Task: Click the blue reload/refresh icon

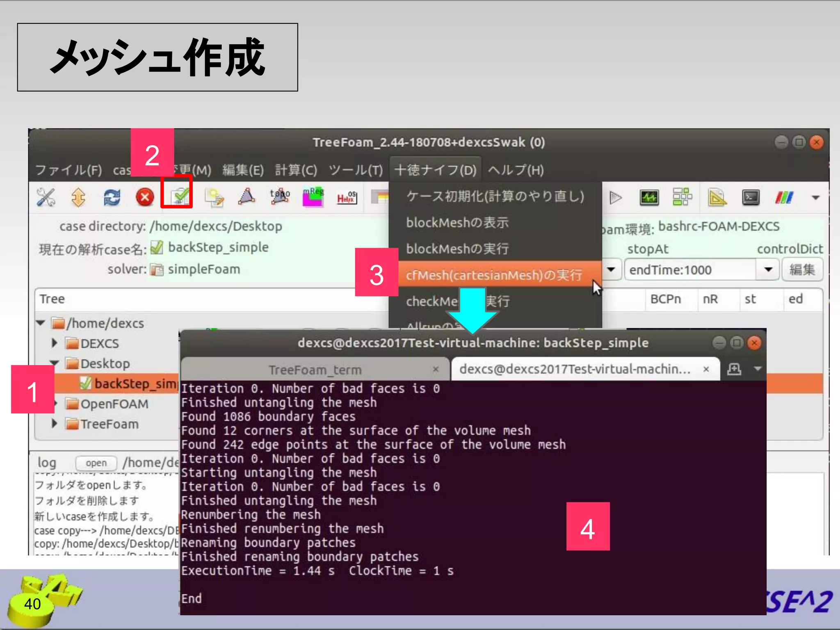Action: click(x=112, y=197)
